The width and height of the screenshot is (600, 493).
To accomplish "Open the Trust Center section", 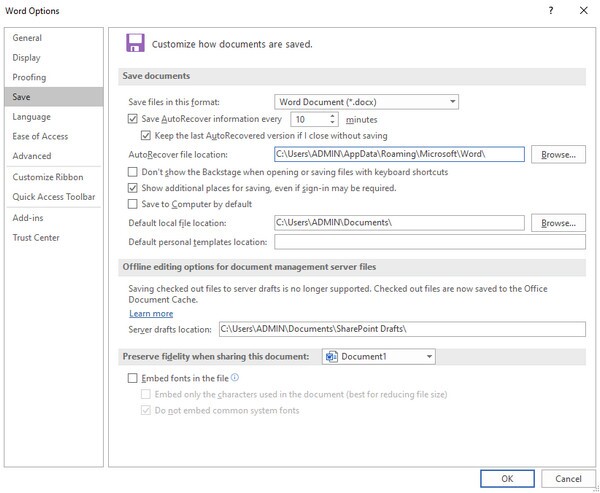I will [36, 237].
